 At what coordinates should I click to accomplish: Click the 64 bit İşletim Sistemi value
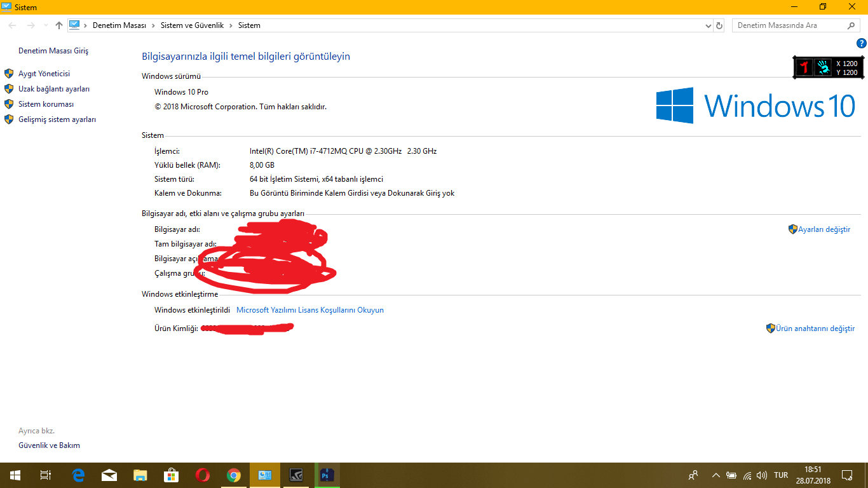pos(316,179)
